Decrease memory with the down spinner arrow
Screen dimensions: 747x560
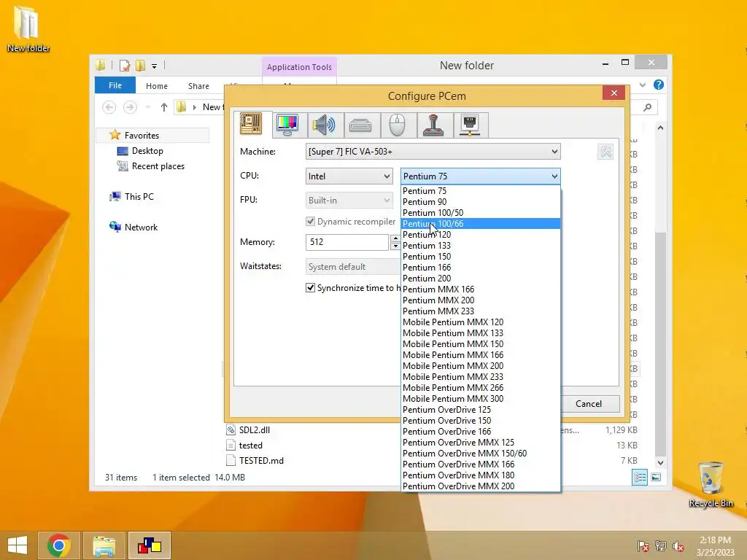pyautogui.click(x=395, y=246)
